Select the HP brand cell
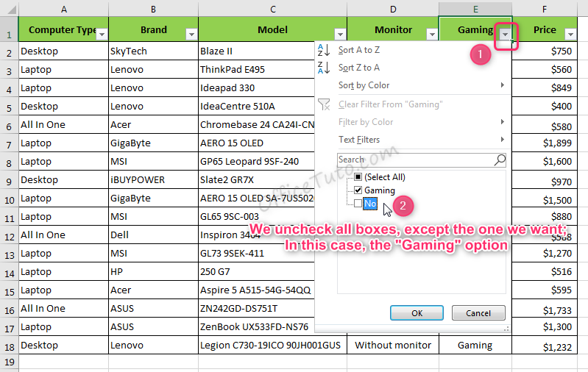Viewport: 588px width, 372px height. [153, 271]
